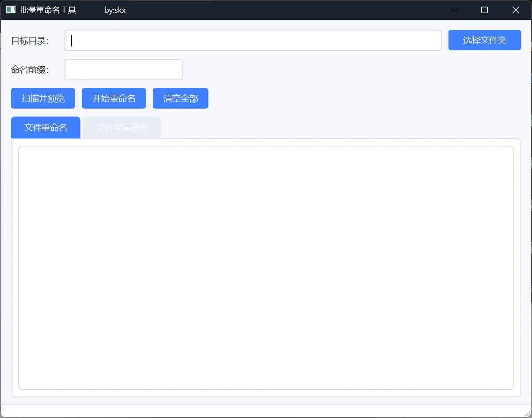Click the 清空全部 button
Image resolution: width=532 pixels, height=418 pixels.
pyautogui.click(x=180, y=98)
